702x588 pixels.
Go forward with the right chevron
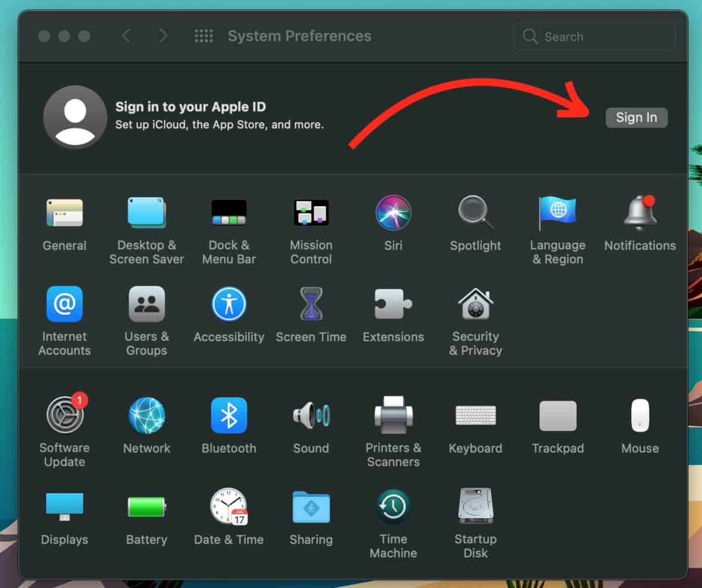pos(163,36)
